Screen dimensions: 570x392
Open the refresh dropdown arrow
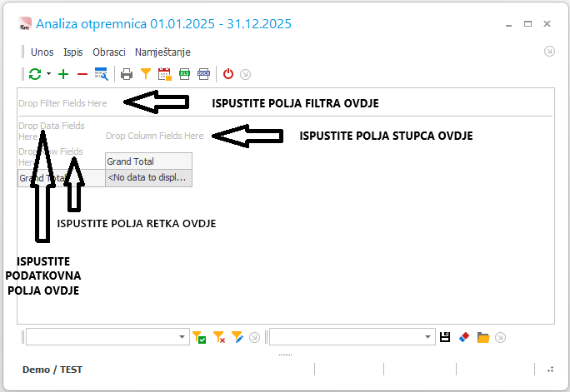click(x=48, y=74)
